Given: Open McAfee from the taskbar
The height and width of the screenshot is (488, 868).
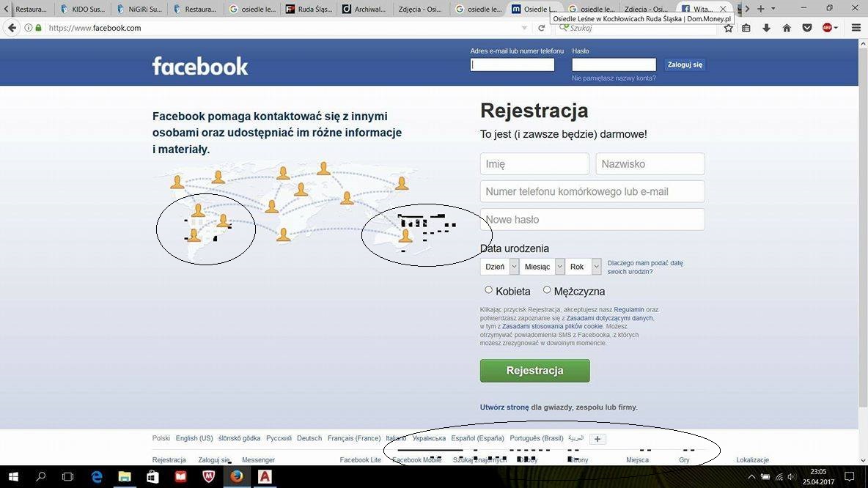Looking at the screenshot, I should 208,476.
